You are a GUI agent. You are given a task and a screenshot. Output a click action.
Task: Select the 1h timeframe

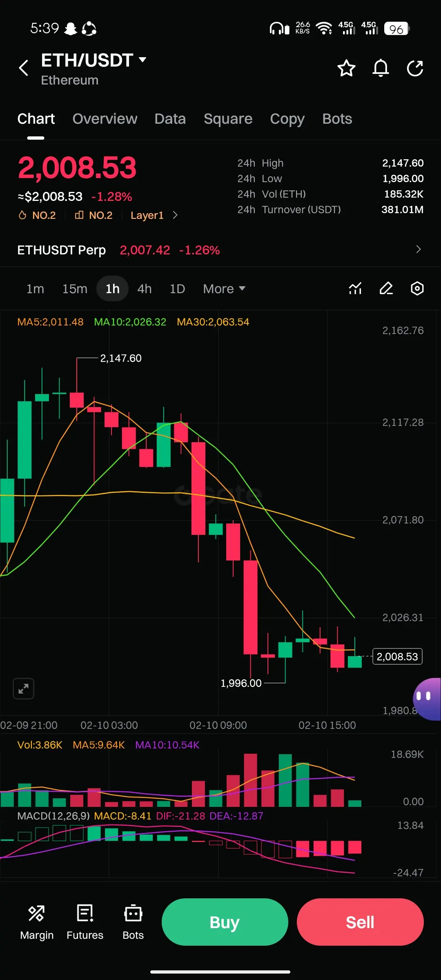[x=113, y=289]
